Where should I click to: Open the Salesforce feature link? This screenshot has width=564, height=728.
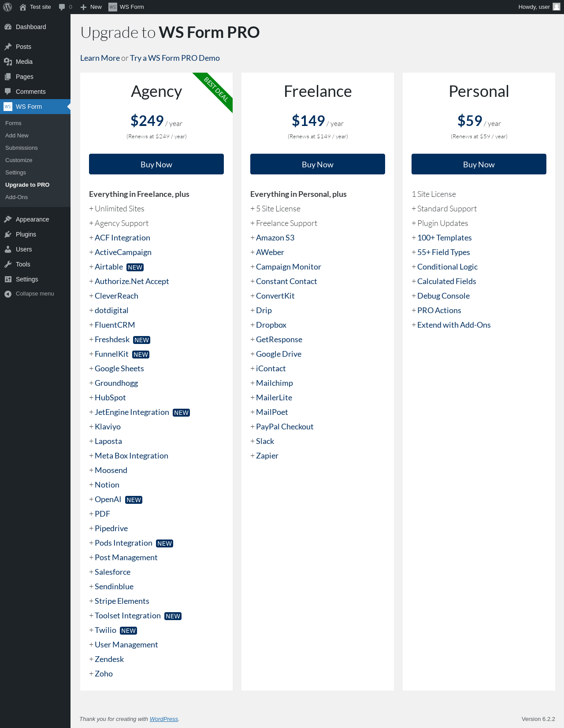point(112,572)
